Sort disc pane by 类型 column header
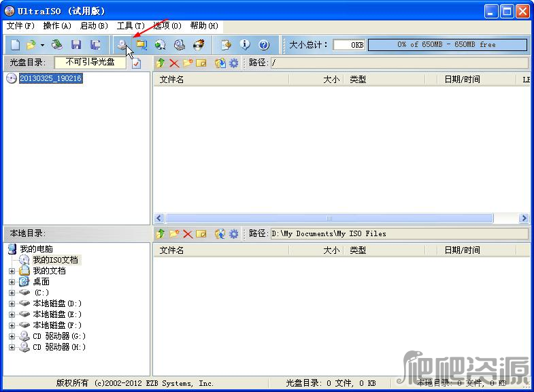 coord(384,80)
